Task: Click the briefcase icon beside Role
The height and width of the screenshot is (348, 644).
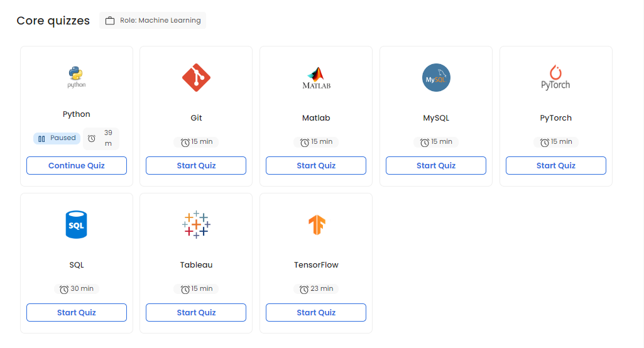Action: [110, 21]
